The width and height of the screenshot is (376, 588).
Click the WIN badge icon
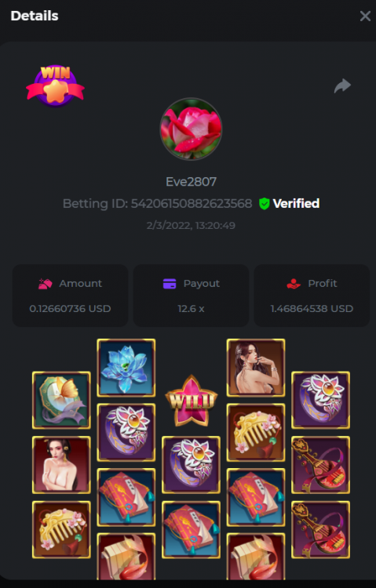[55, 86]
